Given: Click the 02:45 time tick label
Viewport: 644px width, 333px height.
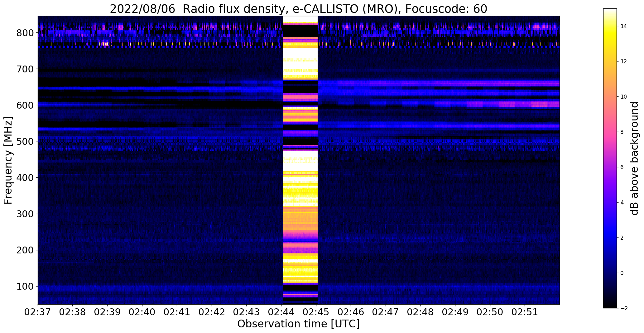Looking at the screenshot, I should coord(316,312).
